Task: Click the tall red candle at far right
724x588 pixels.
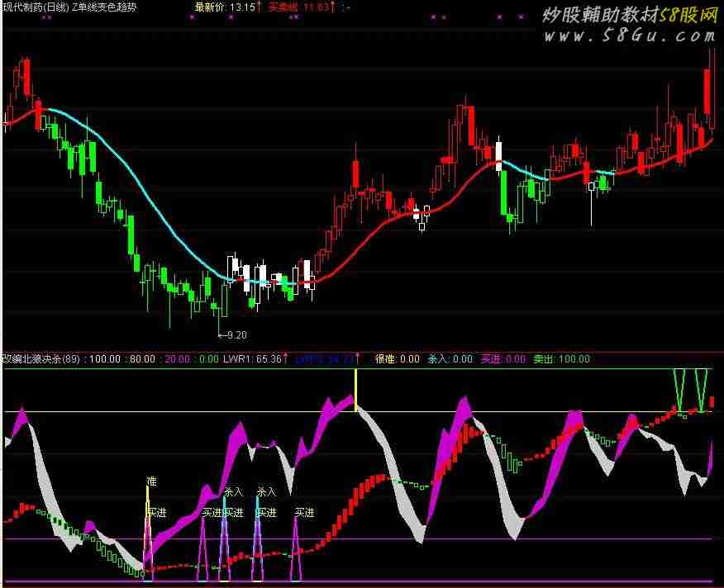Action: pyautogui.click(x=708, y=91)
